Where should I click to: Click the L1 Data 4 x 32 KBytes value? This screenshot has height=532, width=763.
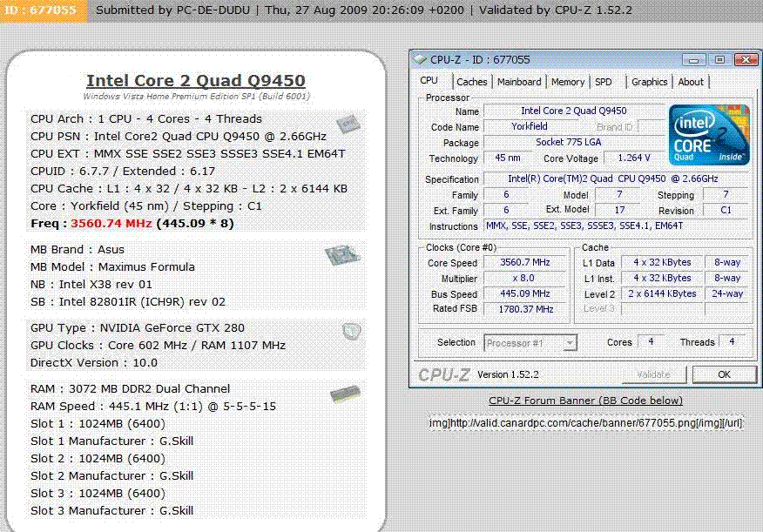point(662,263)
